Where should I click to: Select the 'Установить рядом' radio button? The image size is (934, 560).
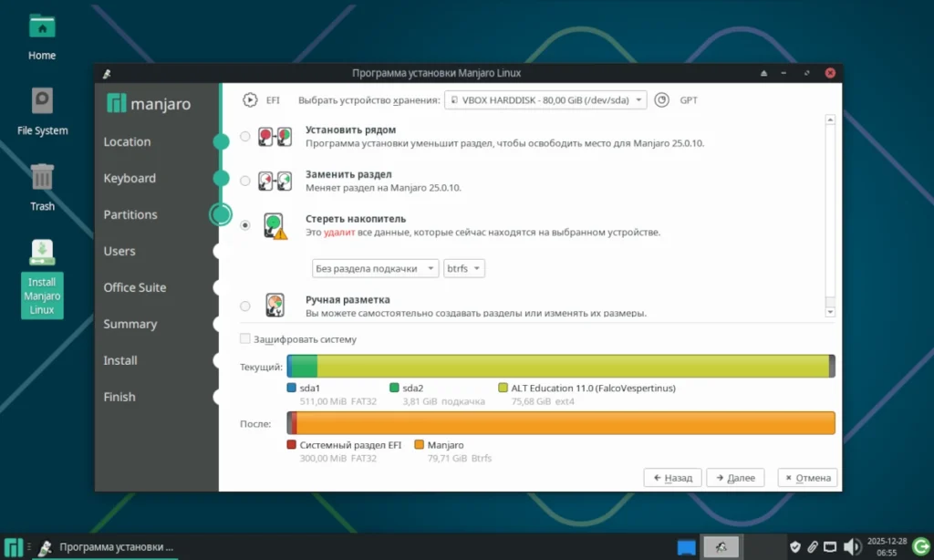click(x=244, y=137)
